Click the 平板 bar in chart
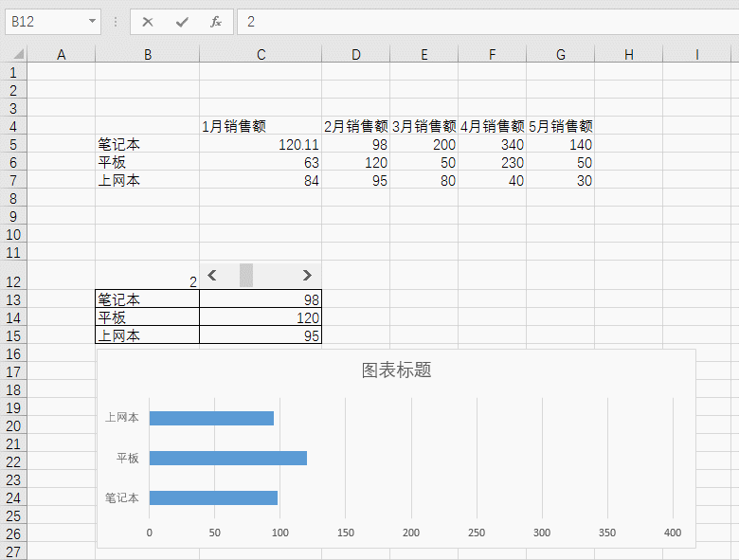 tap(228, 458)
